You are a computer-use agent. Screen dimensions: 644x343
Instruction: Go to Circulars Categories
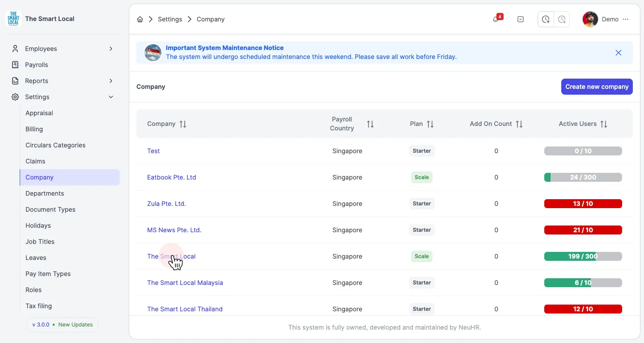click(70, 145)
